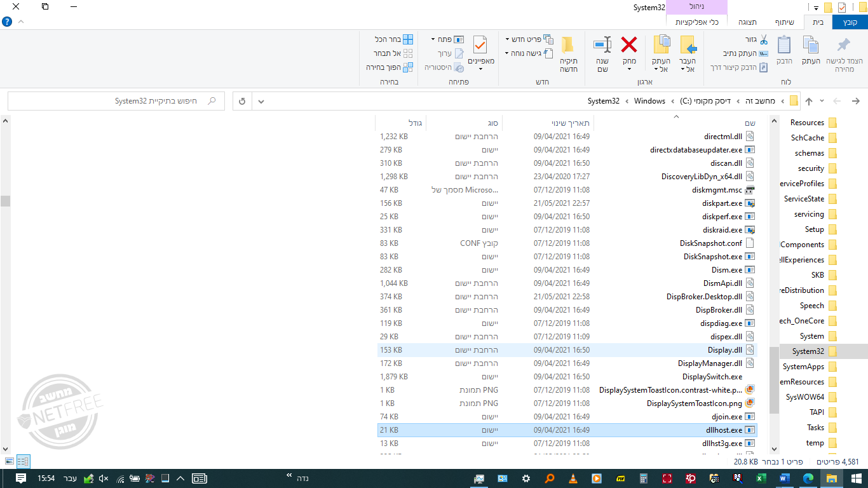Paste shortcut (הדבק קיצור דרך)
868x488 pixels.
click(740, 67)
